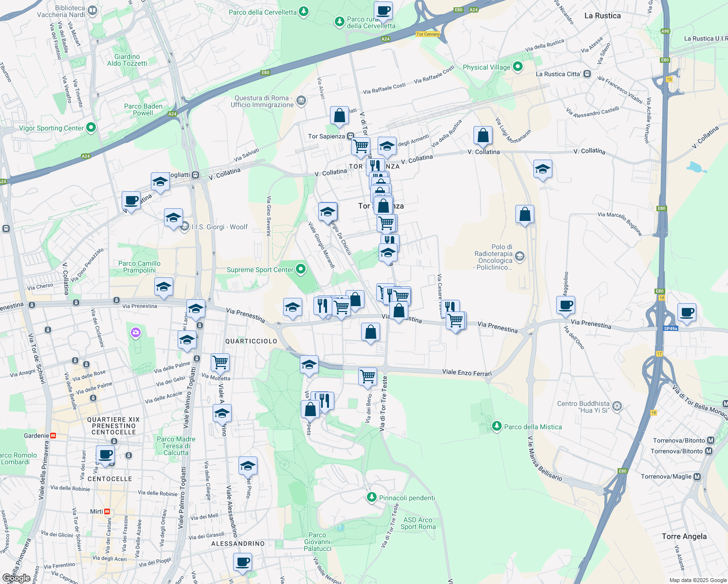Select the restaurant fork-and-knife marker in Tor Sapienza
The height and width of the screenshot is (584, 728).
tap(376, 165)
